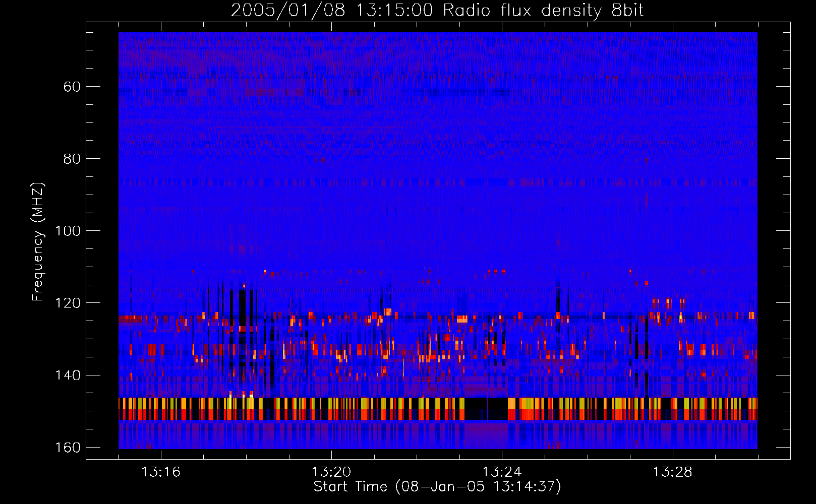Click the 60 frequency tick label

[72, 87]
